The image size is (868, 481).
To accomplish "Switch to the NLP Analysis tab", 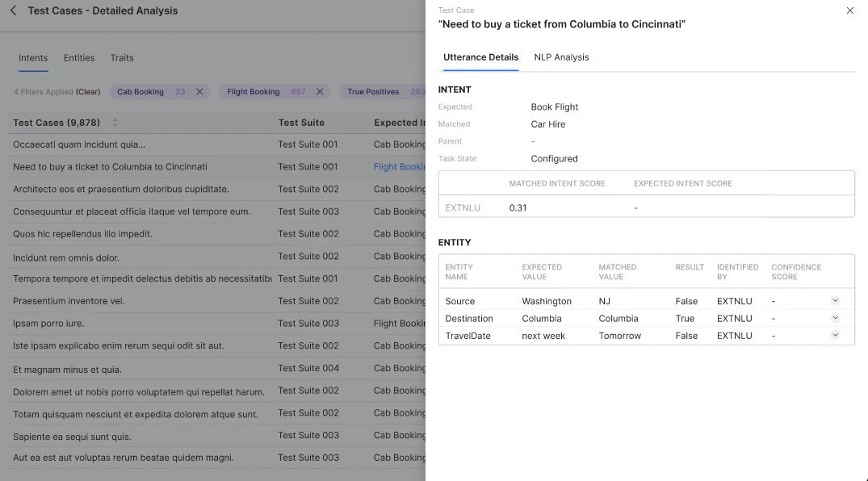I will (561, 57).
